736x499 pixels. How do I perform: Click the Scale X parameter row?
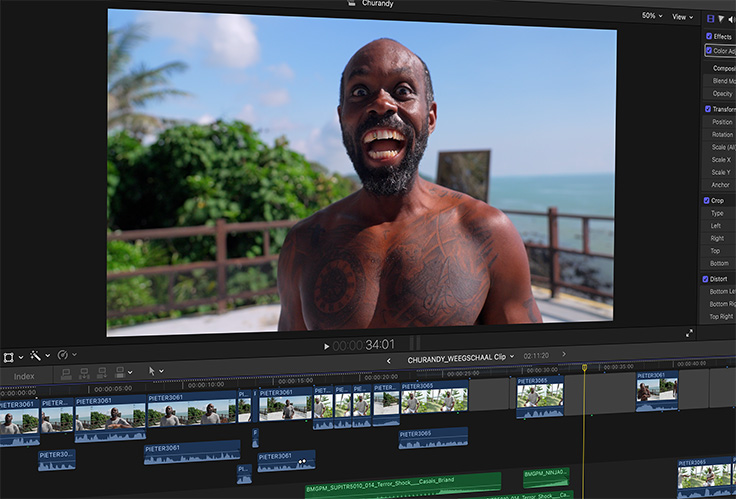(x=718, y=160)
